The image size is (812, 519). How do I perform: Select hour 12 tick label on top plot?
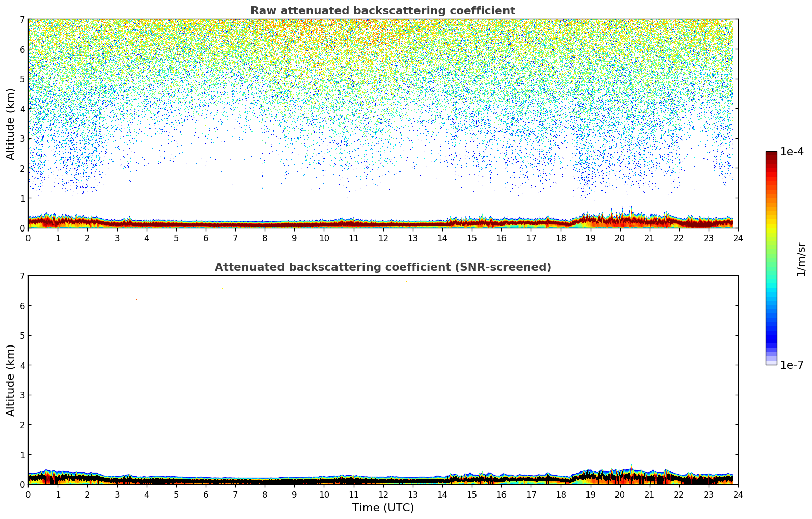383,238
